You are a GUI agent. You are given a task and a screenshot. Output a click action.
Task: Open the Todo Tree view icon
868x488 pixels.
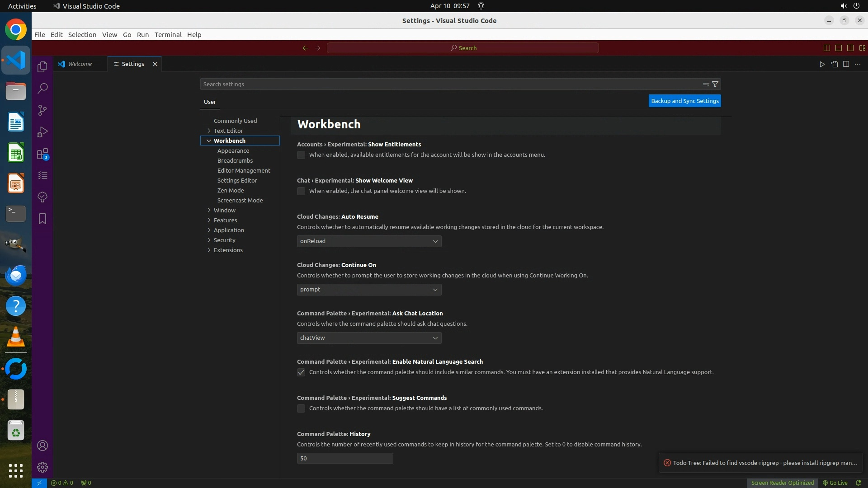click(x=42, y=197)
